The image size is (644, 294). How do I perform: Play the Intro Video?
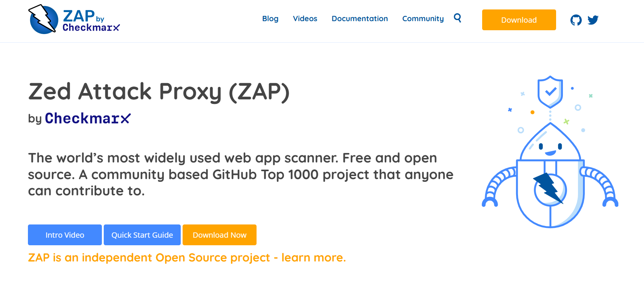point(65,235)
